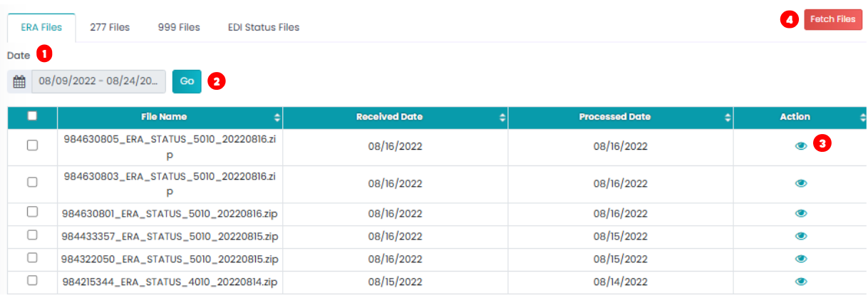
Task: Open the date range input field
Action: 98,81
